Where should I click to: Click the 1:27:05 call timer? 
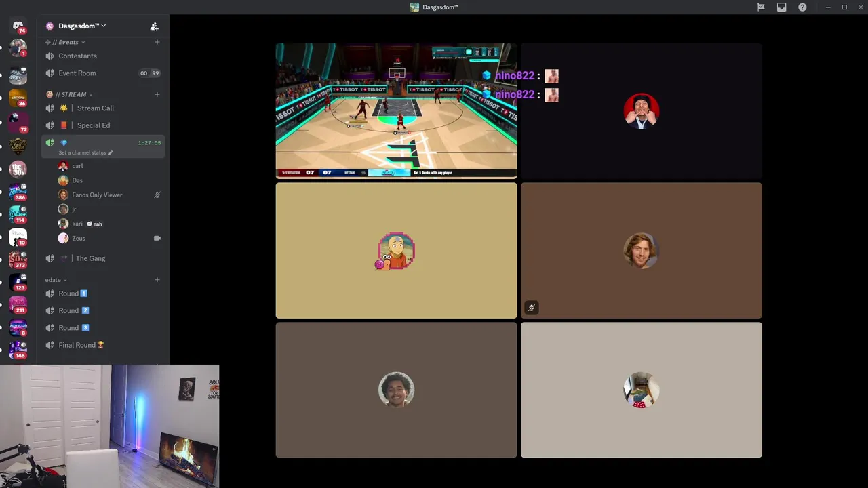(x=149, y=143)
